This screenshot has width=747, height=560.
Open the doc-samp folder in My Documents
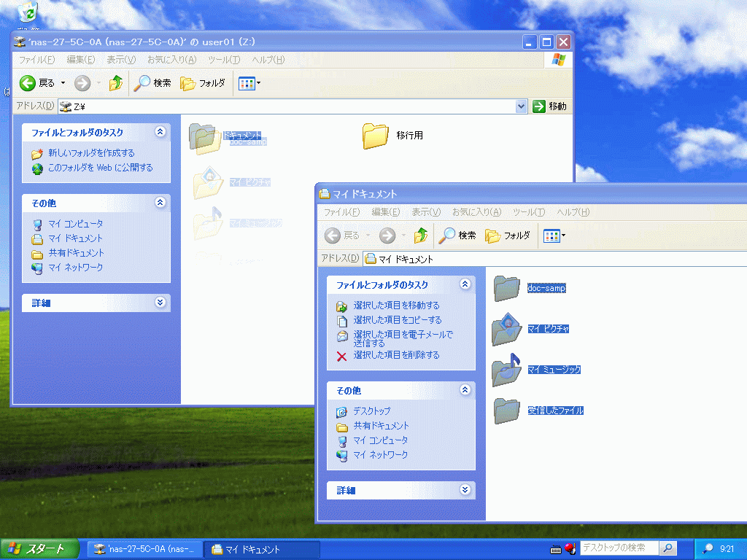506,288
